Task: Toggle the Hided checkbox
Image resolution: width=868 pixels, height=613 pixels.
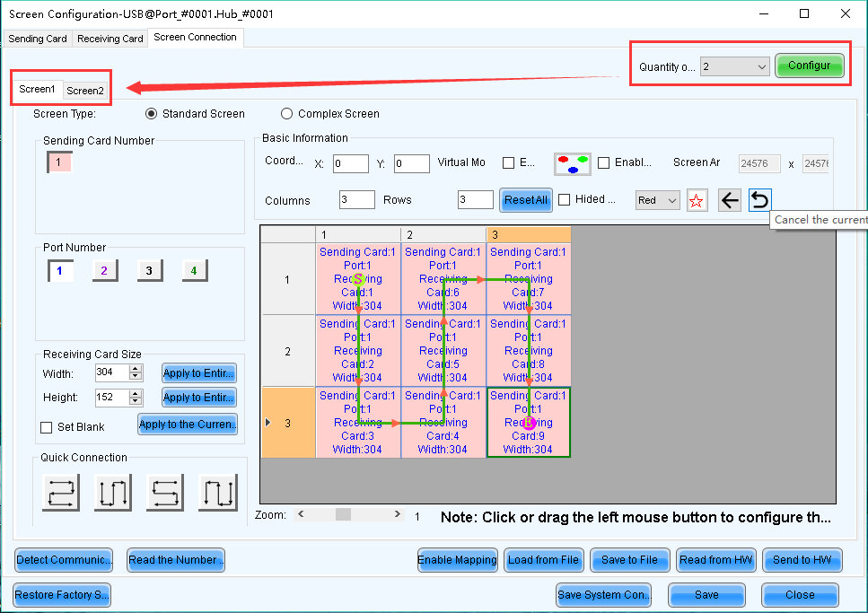Action: pos(564,200)
